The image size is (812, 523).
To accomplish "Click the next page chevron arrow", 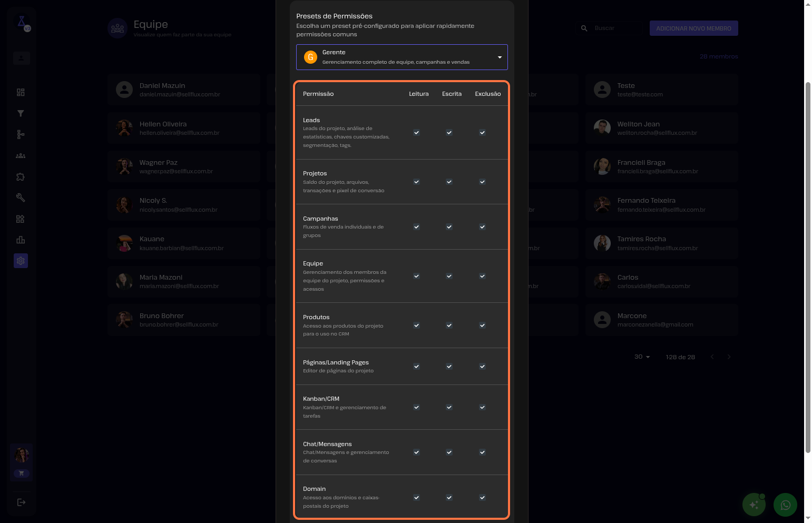I will tap(729, 357).
